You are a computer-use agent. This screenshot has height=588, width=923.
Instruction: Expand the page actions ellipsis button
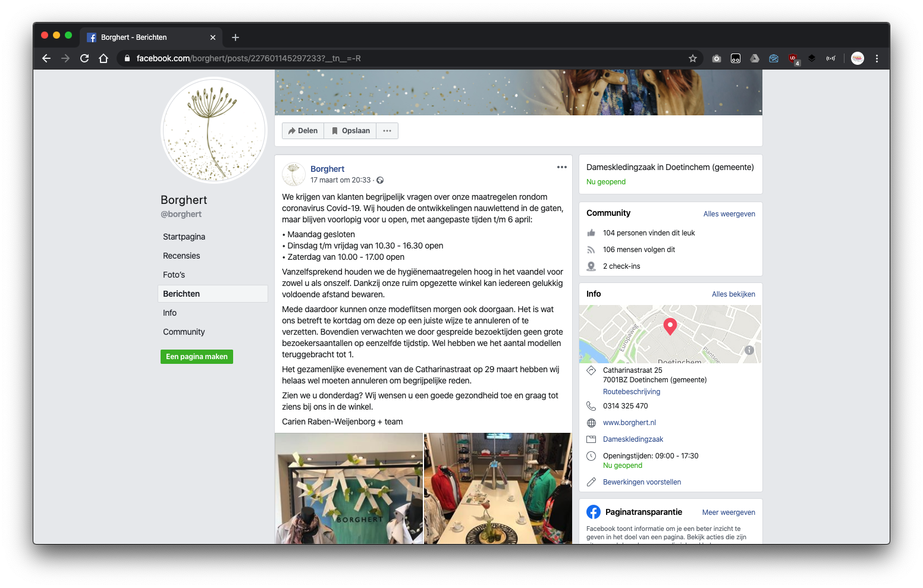[387, 131]
